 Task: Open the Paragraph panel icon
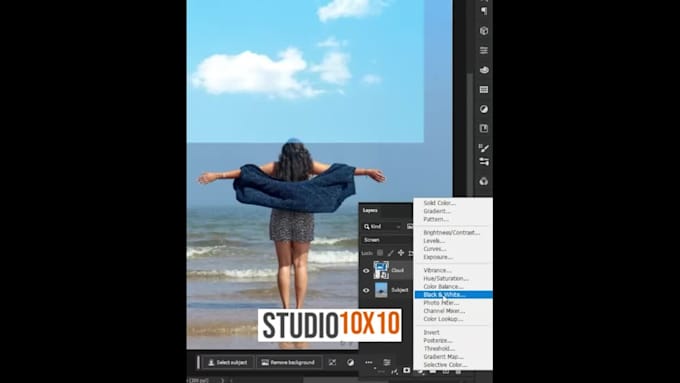pos(484,11)
